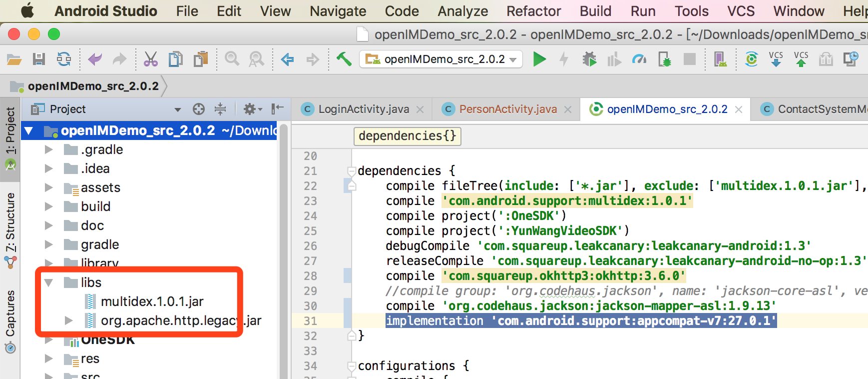868x379 pixels.
Task: Click the Make Project hammer icon
Action: pos(344,59)
